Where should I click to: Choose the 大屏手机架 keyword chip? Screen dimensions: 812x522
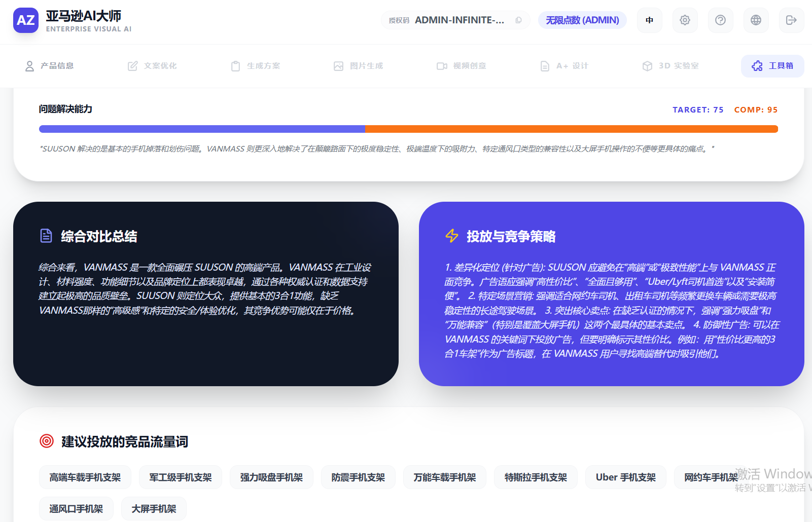click(x=154, y=509)
